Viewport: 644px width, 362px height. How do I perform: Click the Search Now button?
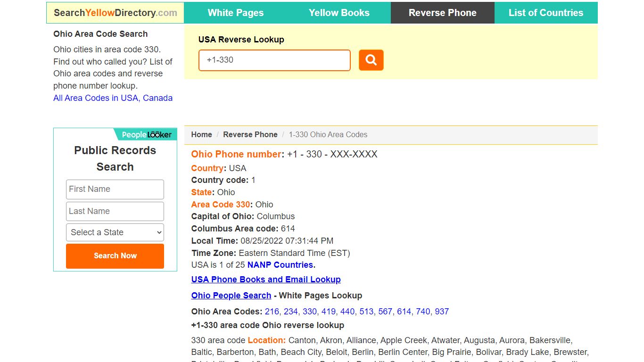click(x=115, y=256)
